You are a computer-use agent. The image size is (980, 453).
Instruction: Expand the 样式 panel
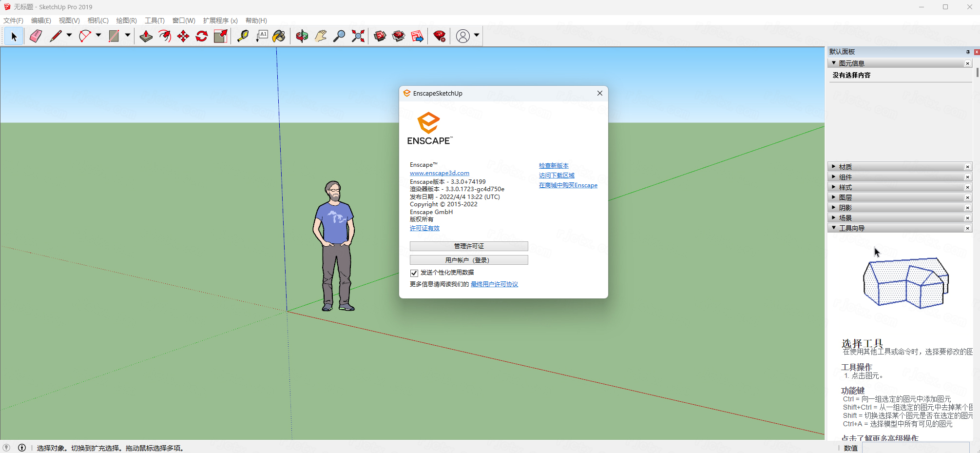click(x=834, y=187)
